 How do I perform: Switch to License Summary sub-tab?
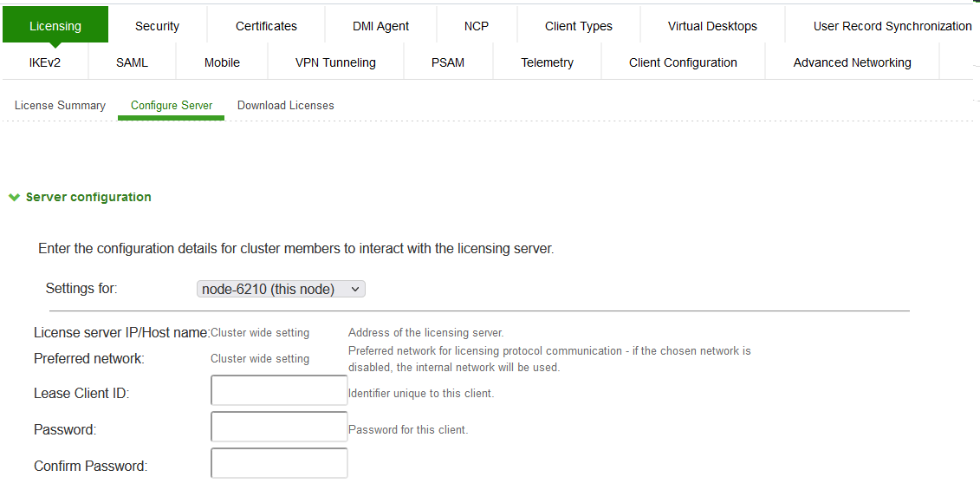point(60,105)
